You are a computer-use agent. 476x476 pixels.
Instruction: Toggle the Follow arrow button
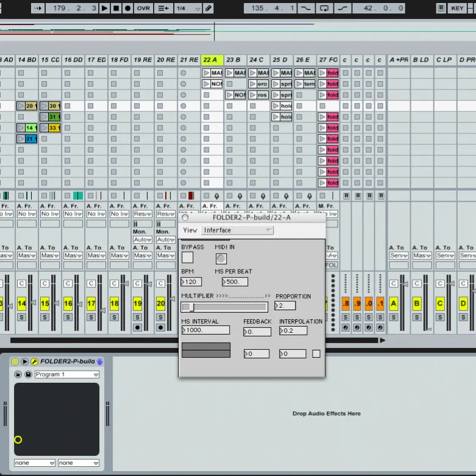38,8
